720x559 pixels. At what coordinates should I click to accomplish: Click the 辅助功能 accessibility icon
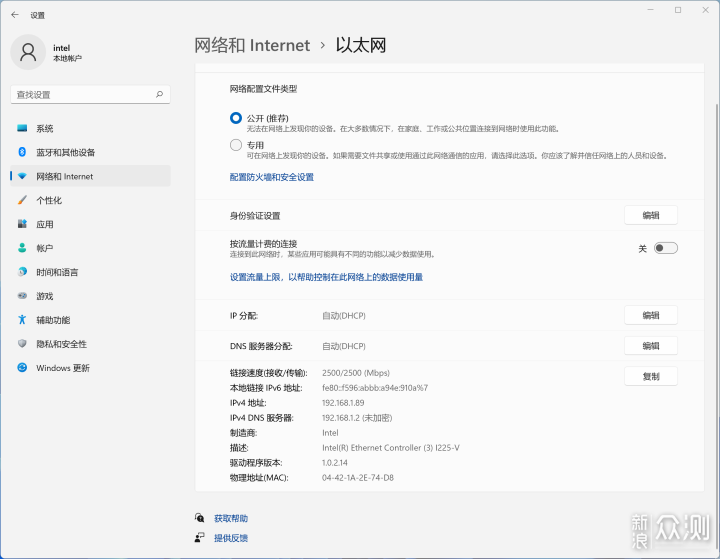22,320
